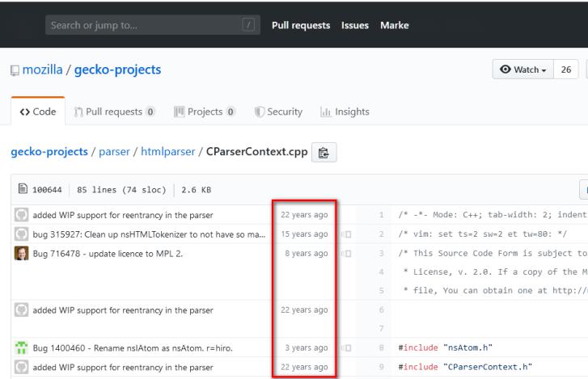Screen dimensions: 588x379
Task: Open the gecko-projects repository title link
Action: (117, 69)
